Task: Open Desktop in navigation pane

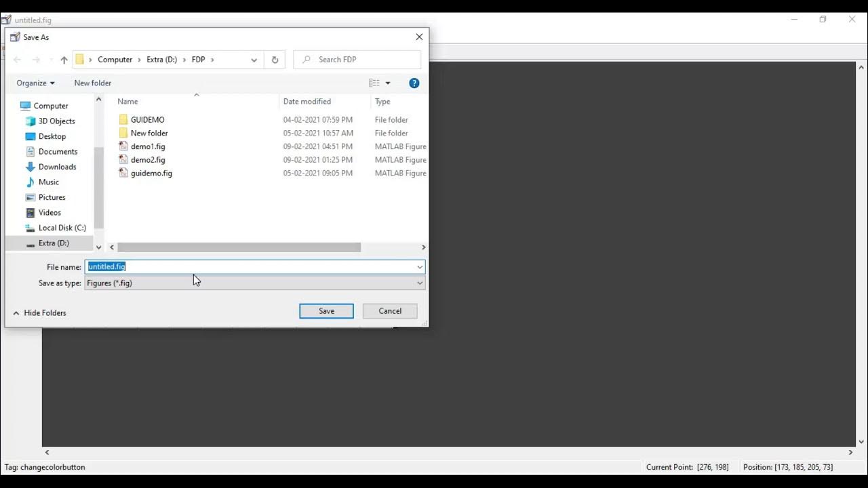Action: (x=52, y=136)
